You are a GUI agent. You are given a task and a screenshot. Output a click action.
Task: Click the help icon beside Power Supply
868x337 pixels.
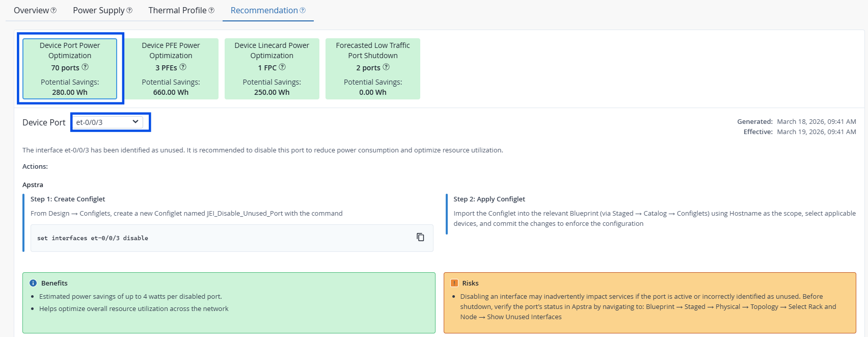[x=129, y=11]
